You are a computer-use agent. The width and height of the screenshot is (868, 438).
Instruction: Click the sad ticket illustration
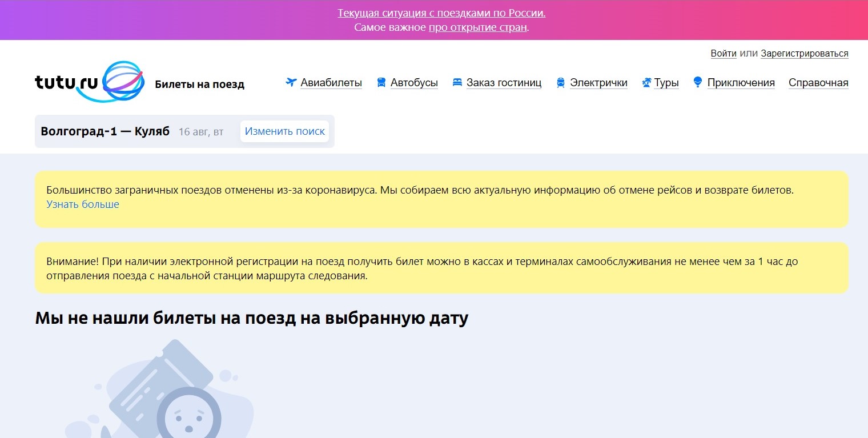coord(166,394)
